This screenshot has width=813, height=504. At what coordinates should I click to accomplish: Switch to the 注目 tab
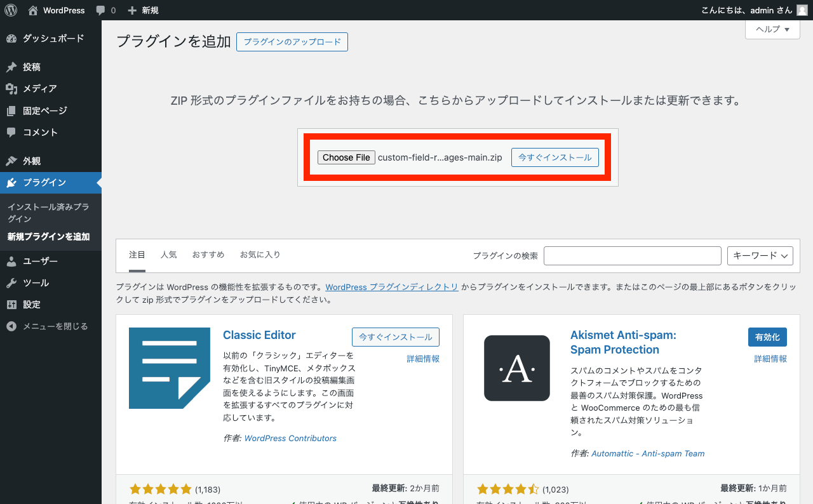137,255
